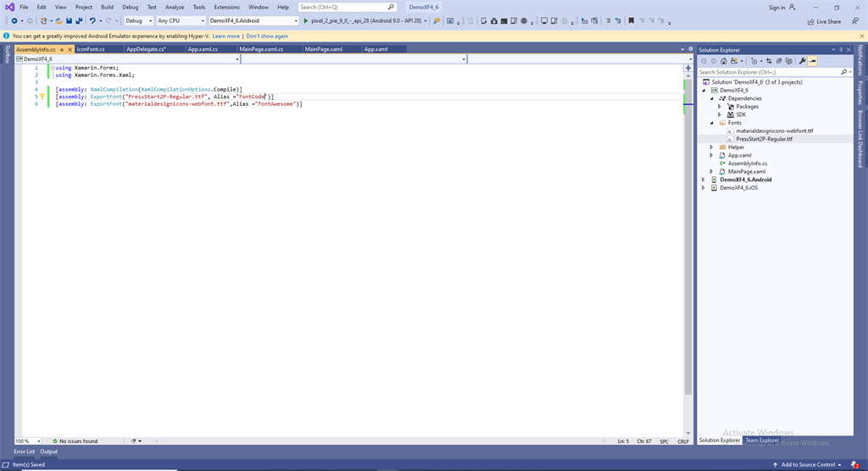Click the Open File folder icon
Viewport: 868px width, 471px height.
point(58,21)
